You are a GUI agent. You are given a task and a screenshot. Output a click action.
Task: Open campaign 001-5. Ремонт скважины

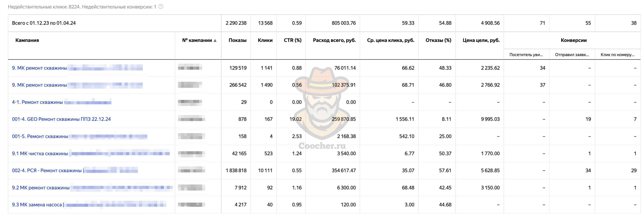click(40, 136)
